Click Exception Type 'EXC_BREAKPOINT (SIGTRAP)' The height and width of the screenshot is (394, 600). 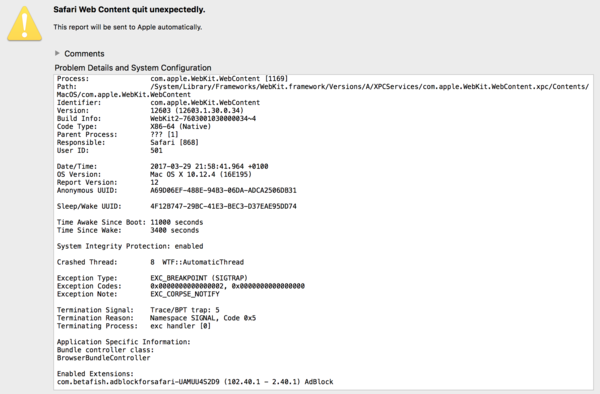point(199,278)
